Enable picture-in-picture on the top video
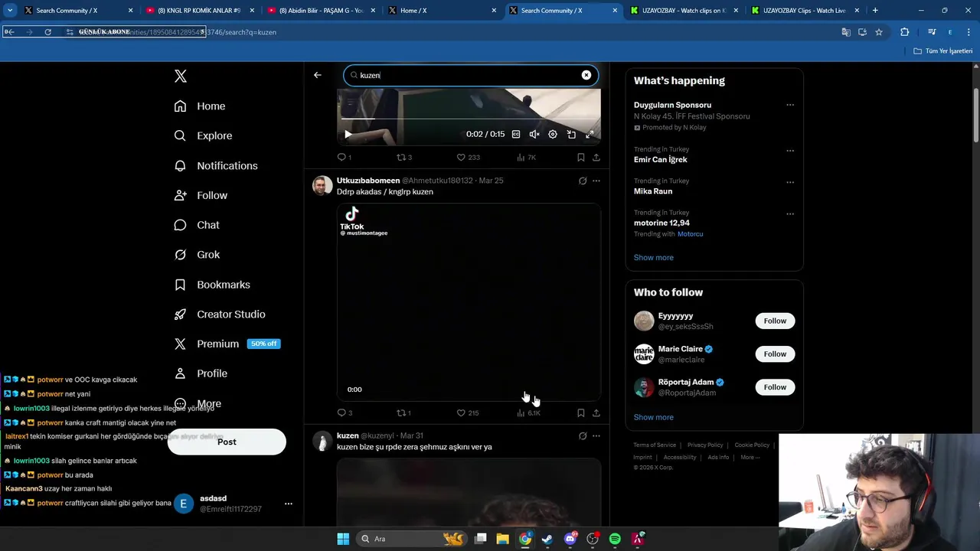 (571, 134)
